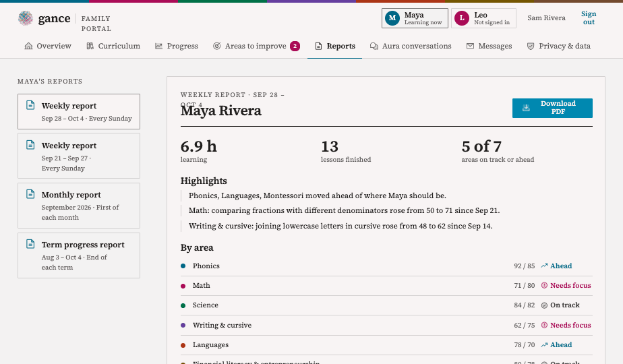The image size is (623, 364).
Task: Go to Privacy & data tab
Action: point(559,46)
